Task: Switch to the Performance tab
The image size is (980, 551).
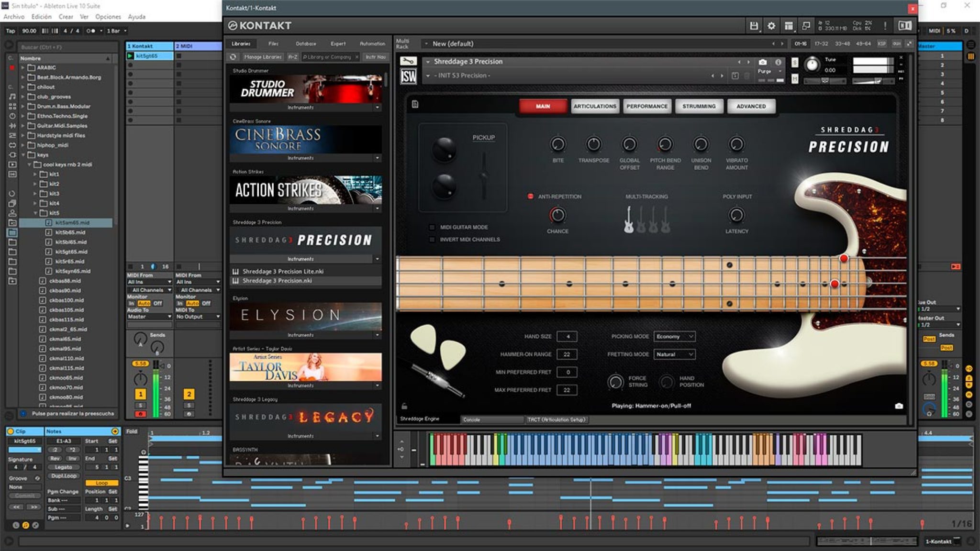Action: (647, 106)
